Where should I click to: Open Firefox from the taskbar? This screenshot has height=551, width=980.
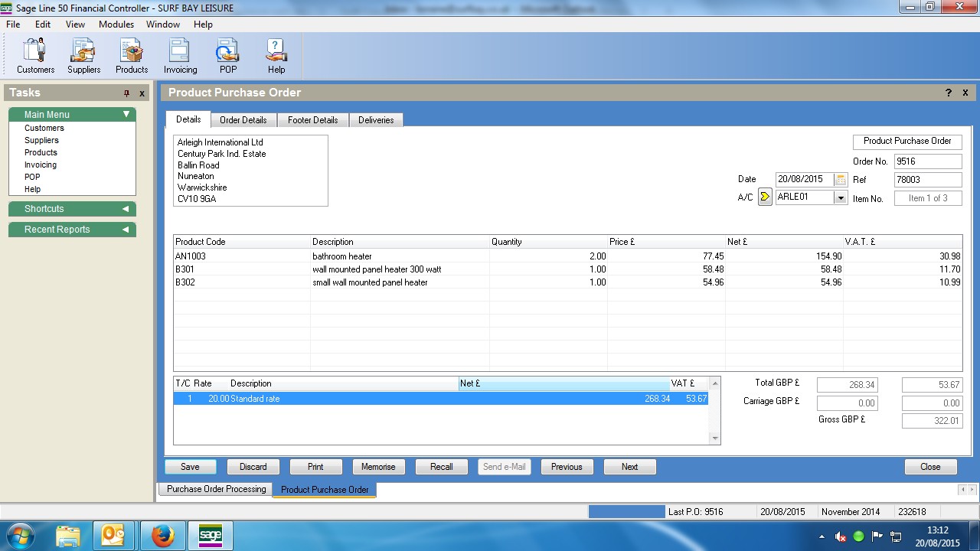coord(162,535)
